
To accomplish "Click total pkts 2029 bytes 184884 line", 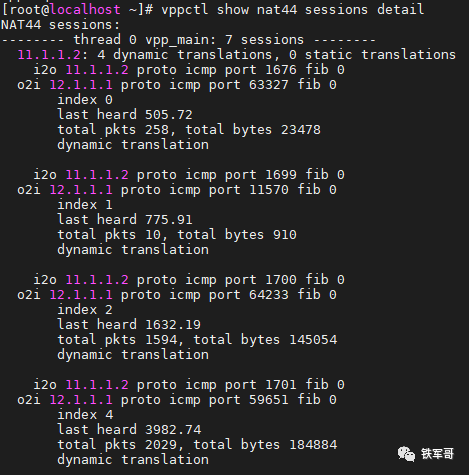I will click(197, 445).
